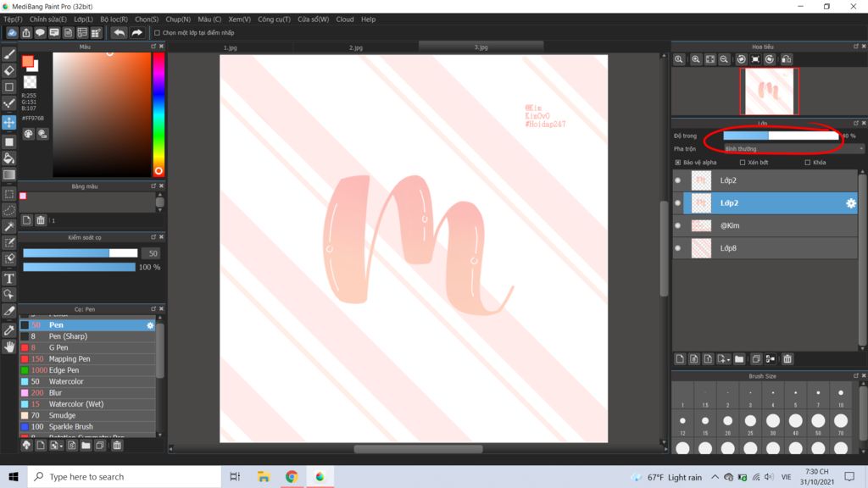Select the Magic Wand tool
868x488 pixels.
point(8,226)
